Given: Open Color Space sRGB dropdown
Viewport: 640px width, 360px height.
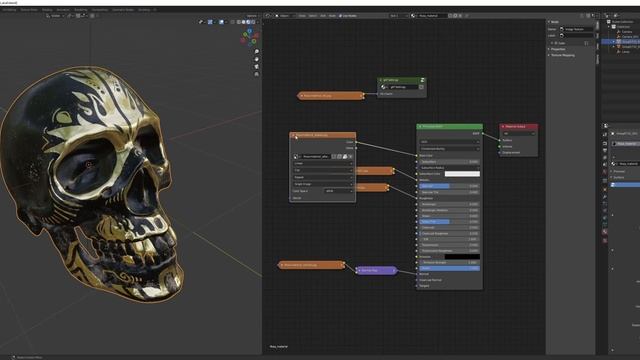Looking at the screenshot, I should [338, 191].
